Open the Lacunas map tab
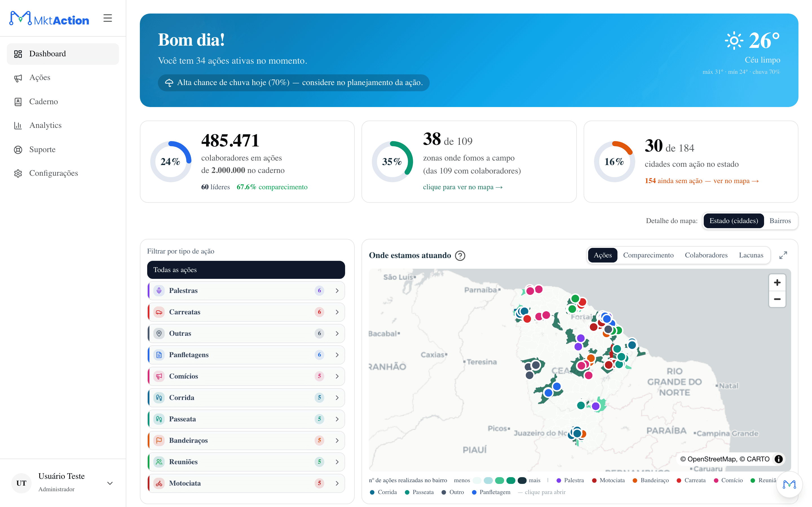 tap(751, 255)
